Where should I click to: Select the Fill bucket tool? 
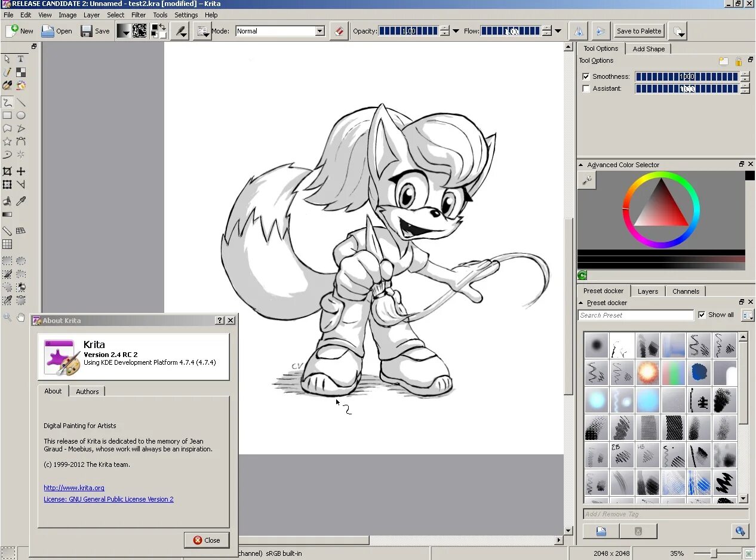point(7,201)
